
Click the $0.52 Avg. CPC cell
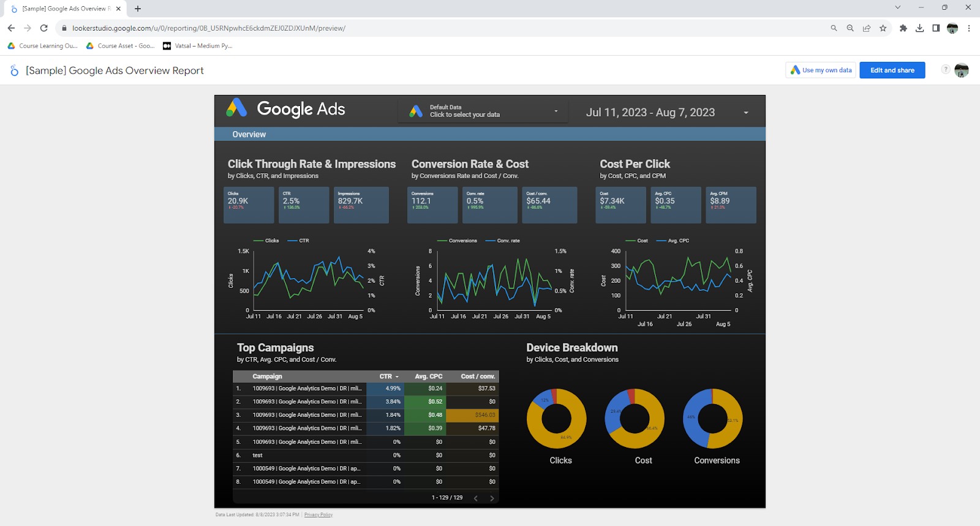click(x=425, y=402)
